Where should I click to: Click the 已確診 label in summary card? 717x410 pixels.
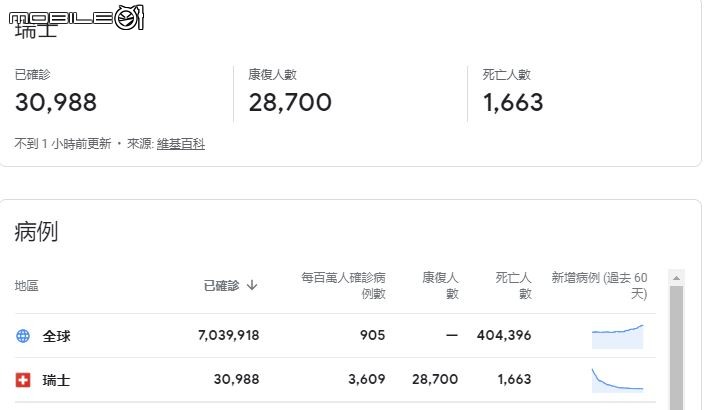coord(32,75)
